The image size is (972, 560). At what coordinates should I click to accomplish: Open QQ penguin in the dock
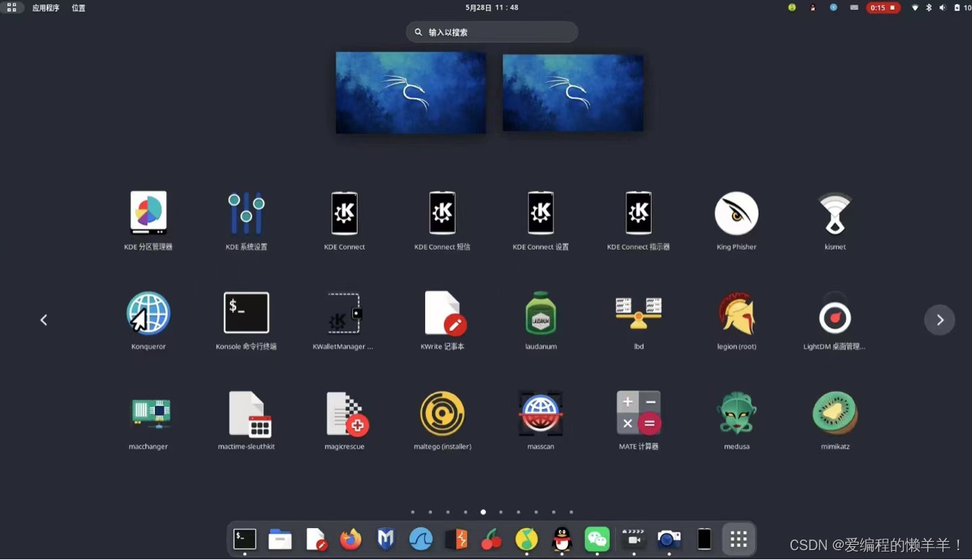click(562, 539)
